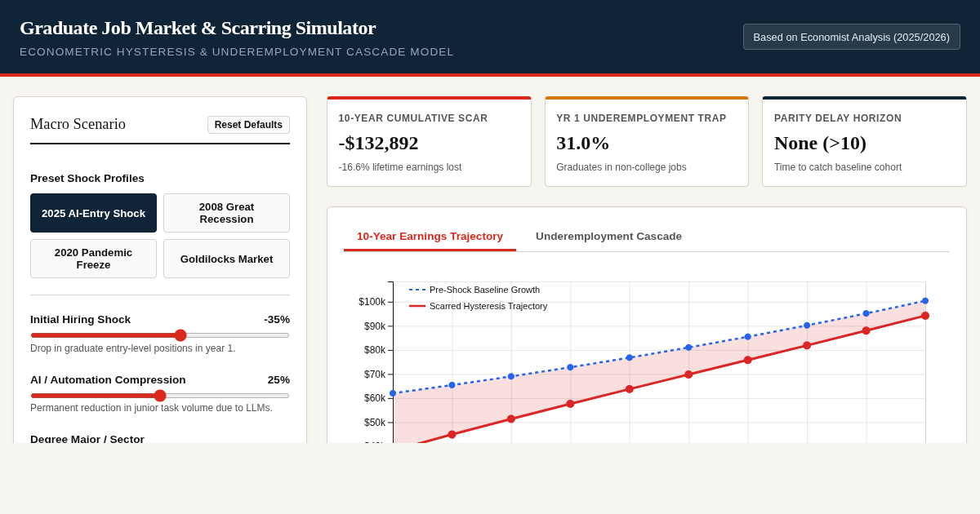This screenshot has width=980, height=514.
Task: Click the 10-Year Cumulative Scar value -$132,892
Action: click(x=378, y=143)
